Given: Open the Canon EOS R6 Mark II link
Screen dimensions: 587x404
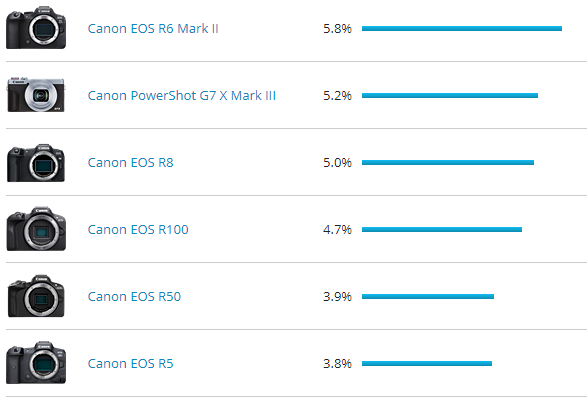Looking at the screenshot, I should click(153, 28).
